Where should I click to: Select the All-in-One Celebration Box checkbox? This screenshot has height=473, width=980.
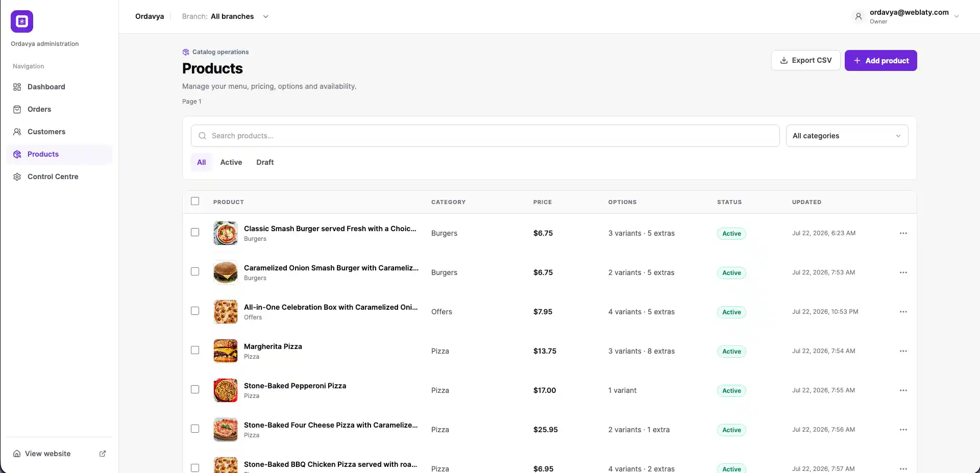pos(195,311)
